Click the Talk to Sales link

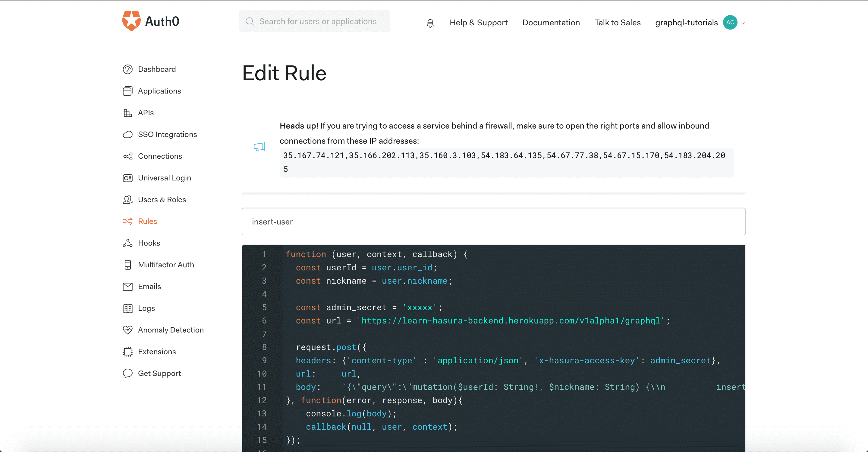click(617, 22)
